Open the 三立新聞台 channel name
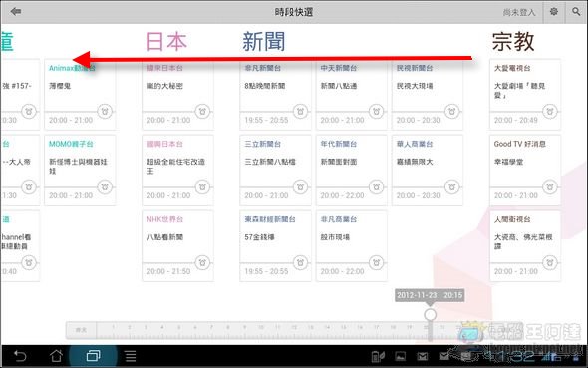This screenshot has width=588, height=368. (263, 144)
